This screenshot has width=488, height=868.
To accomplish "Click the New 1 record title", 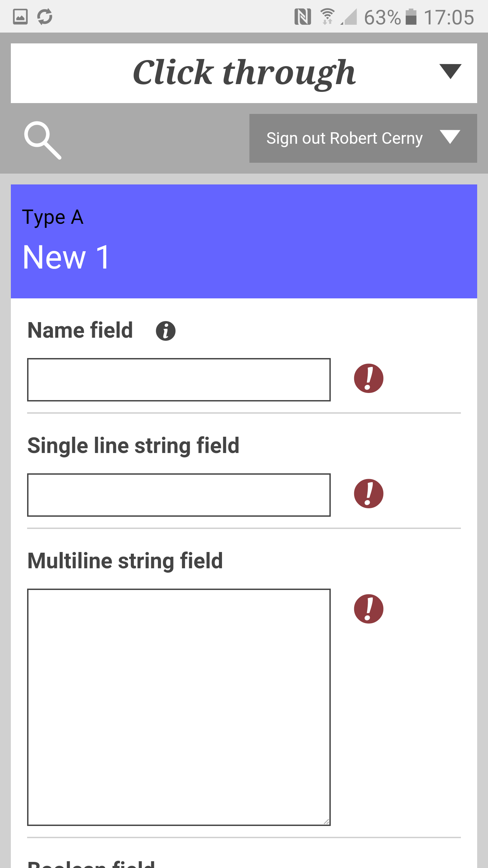I will coord(66,258).
